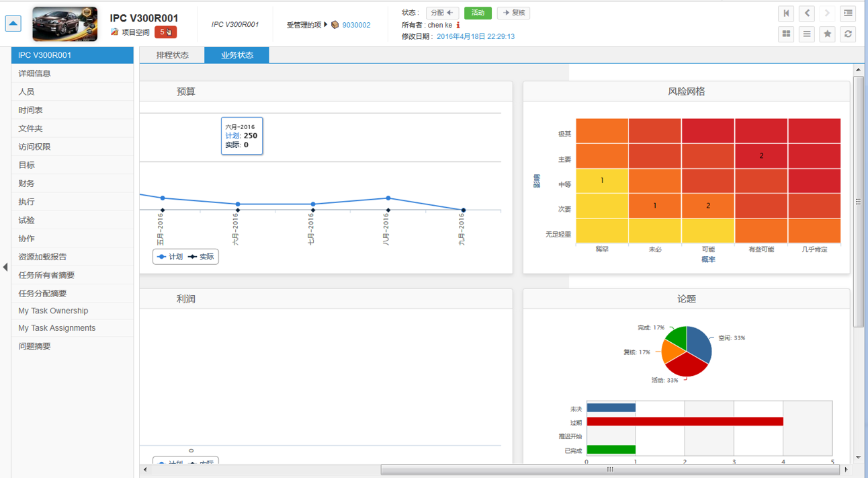
Task: Switch to the 排程状态 tab
Action: [172, 55]
